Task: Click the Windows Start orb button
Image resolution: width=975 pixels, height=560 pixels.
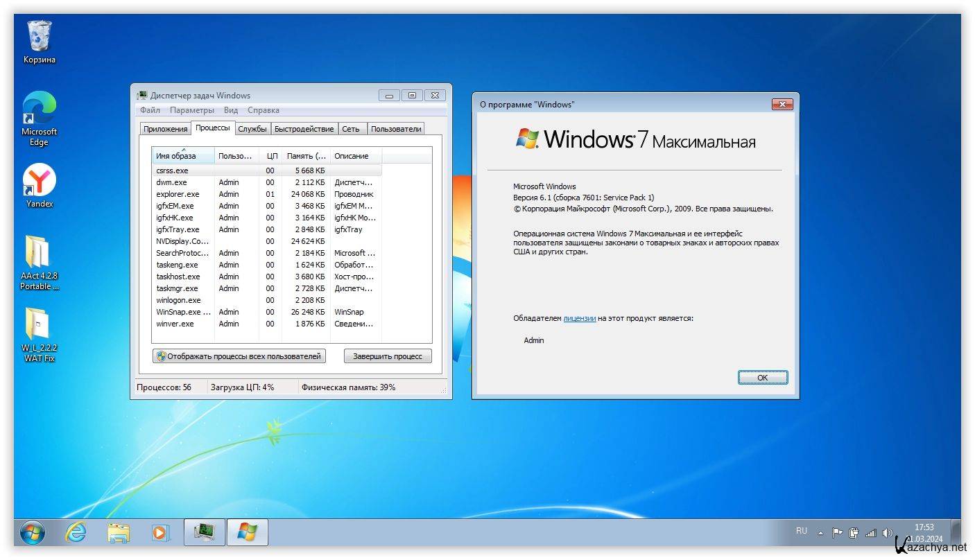Action: (x=32, y=532)
